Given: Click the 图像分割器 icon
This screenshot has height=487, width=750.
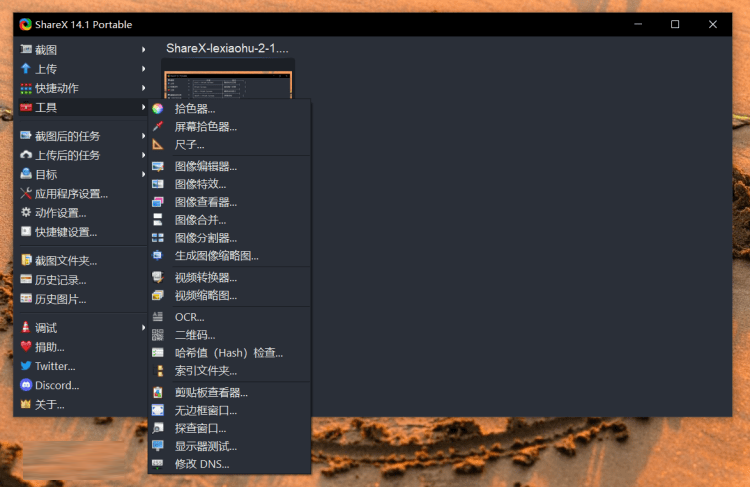Looking at the screenshot, I should tap(157, 238).
